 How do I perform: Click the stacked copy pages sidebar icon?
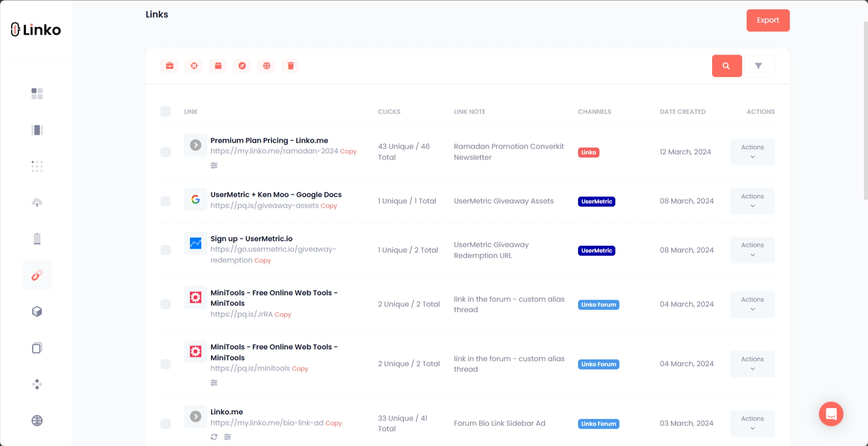[x=37, y=348]
